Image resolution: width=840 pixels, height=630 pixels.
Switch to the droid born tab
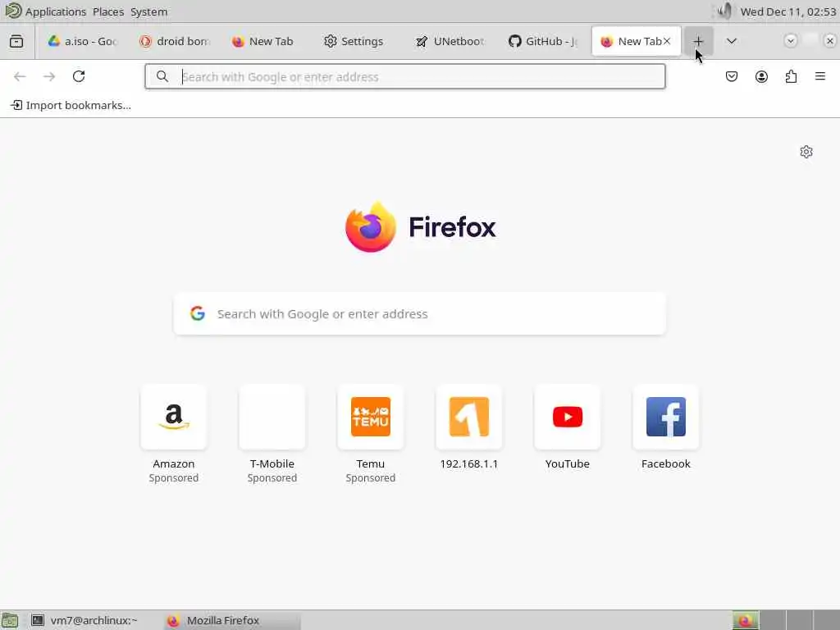tap(174, 41)
